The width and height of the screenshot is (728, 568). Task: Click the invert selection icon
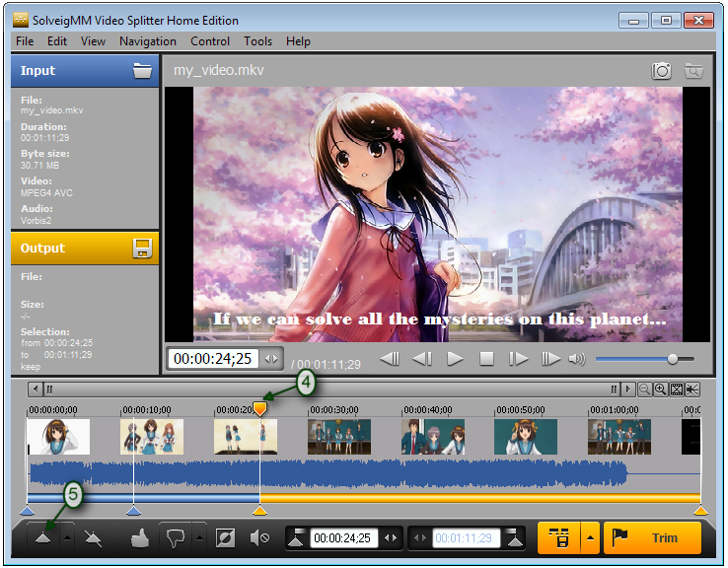click(226, 537)
